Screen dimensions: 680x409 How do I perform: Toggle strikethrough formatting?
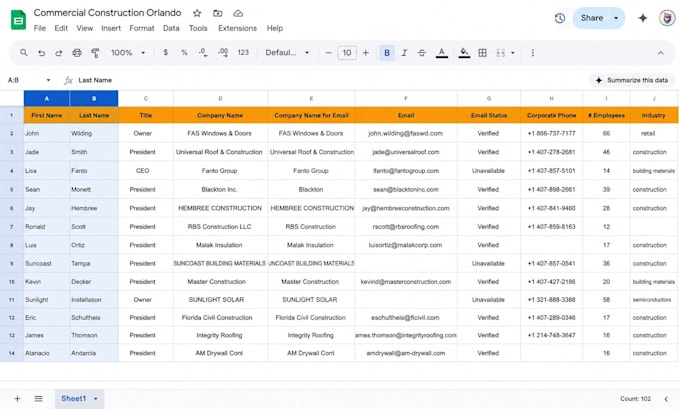coord(422,53)
